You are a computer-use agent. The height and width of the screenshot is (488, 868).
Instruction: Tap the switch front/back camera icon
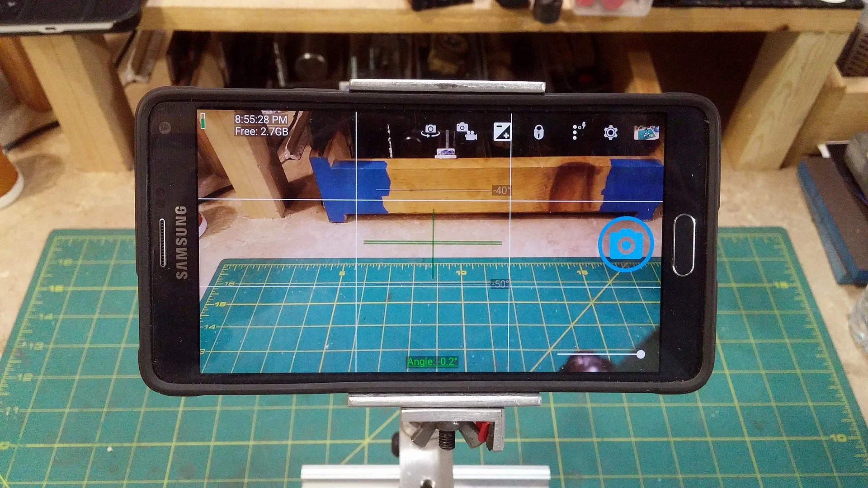tap(430, 131)
